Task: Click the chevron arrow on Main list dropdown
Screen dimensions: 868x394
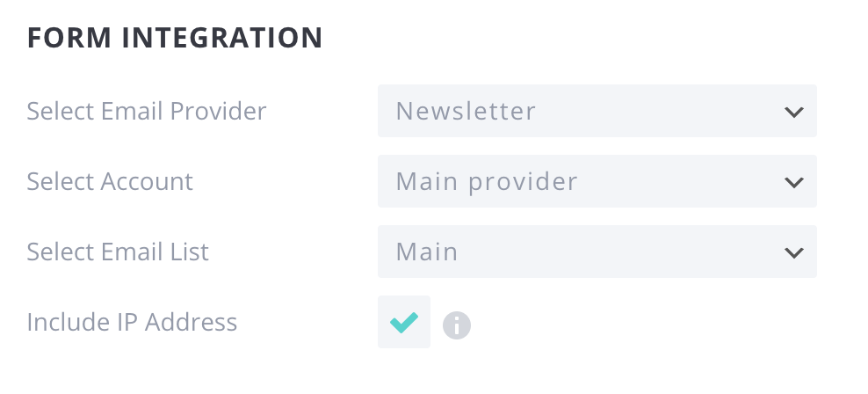Action: pyautogui.click(x=794, y=252)
